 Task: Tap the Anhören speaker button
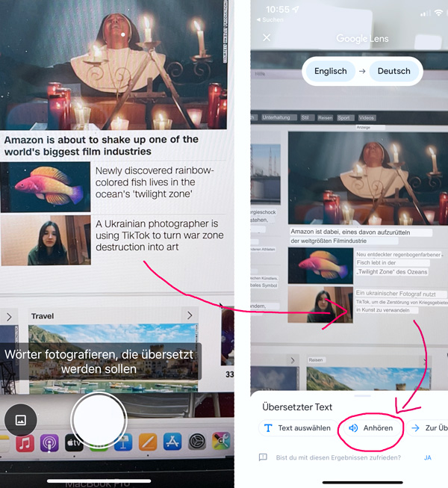pos(372,428)
